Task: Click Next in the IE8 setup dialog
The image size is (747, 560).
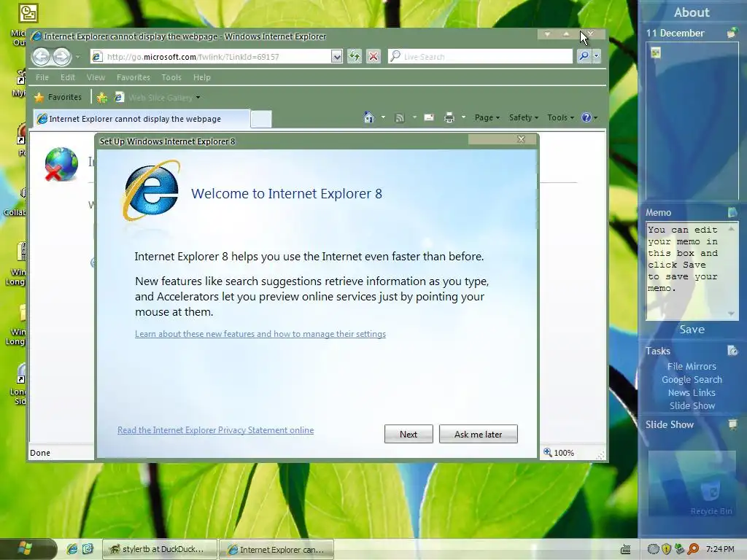Action: coord(409,434)
